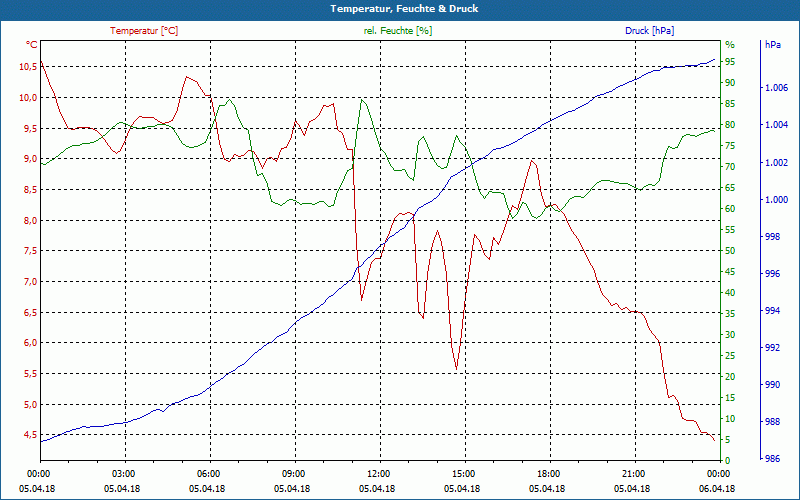Viewport: 800px width, 500px height.
Task: Click the green '90' humidity axis tick
Action: click(x=730, y=83)
